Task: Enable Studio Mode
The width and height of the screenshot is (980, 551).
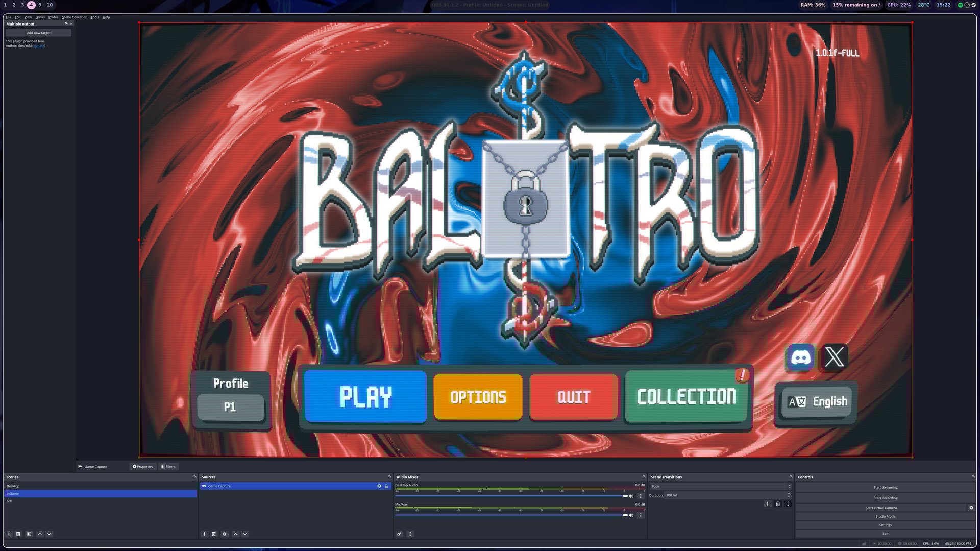Action: tap(885, 516)
